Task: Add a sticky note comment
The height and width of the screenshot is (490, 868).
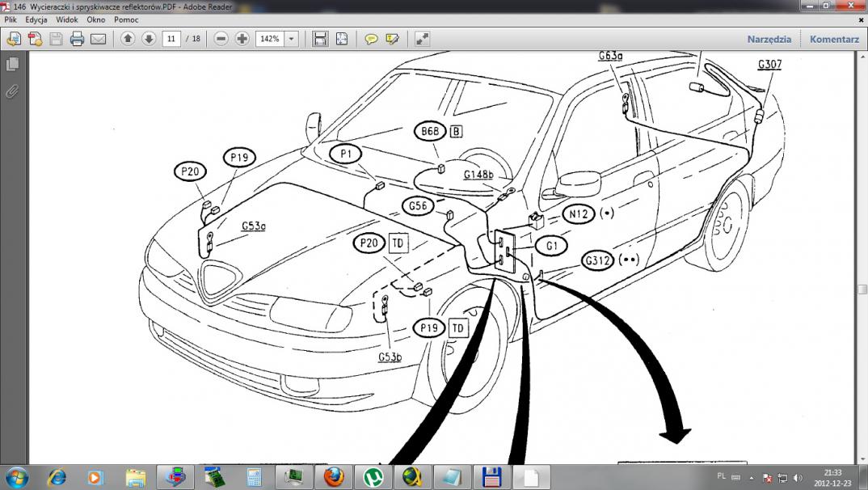Action: click(x=372, y=39)
